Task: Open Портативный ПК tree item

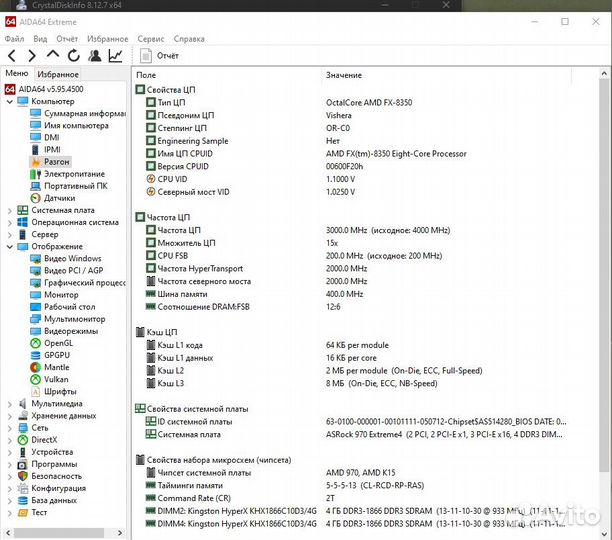Action: coord(69,186)
